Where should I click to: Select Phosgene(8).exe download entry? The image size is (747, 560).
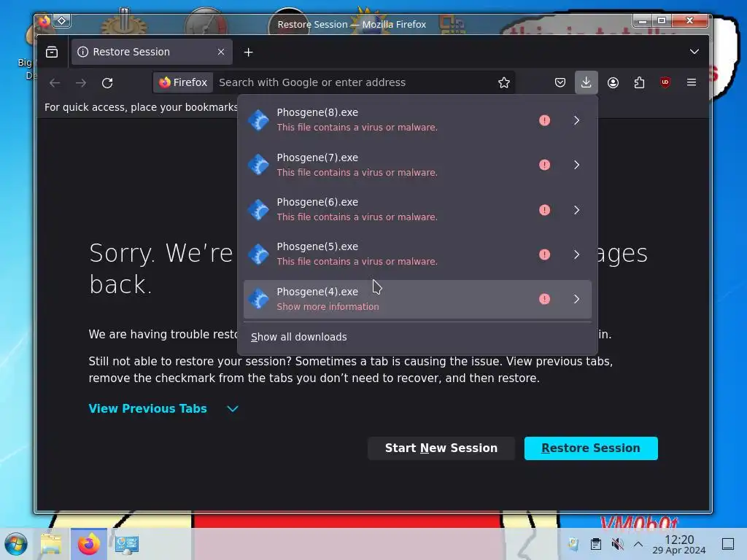pos(417,120)
